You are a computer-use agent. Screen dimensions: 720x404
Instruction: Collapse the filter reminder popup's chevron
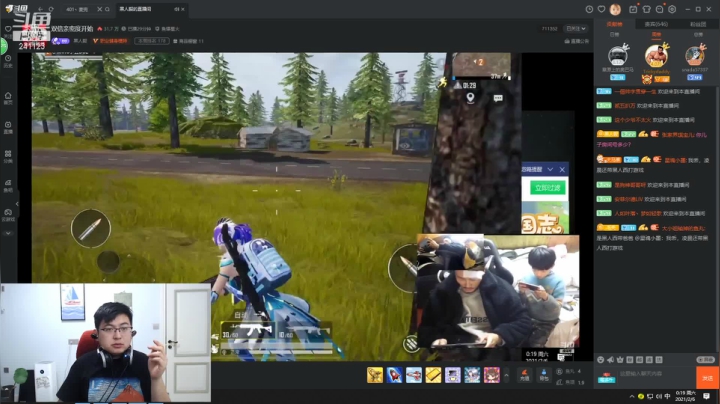[550, 169]
